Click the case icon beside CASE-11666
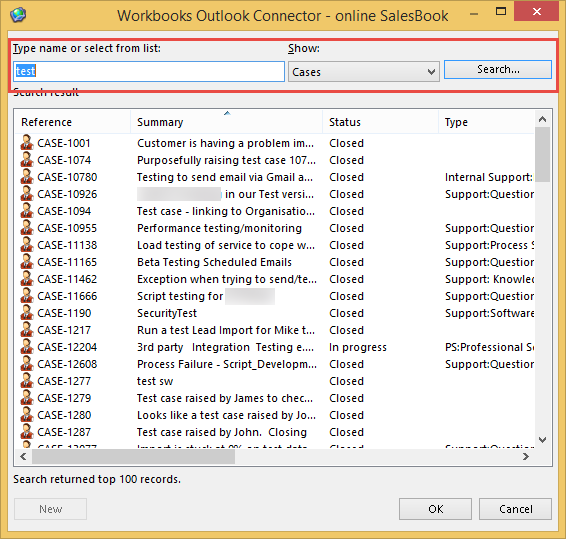 27,295
